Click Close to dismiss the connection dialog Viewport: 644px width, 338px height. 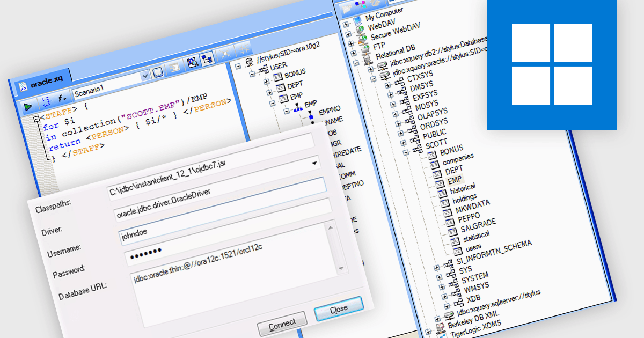[x=339, y=307]
